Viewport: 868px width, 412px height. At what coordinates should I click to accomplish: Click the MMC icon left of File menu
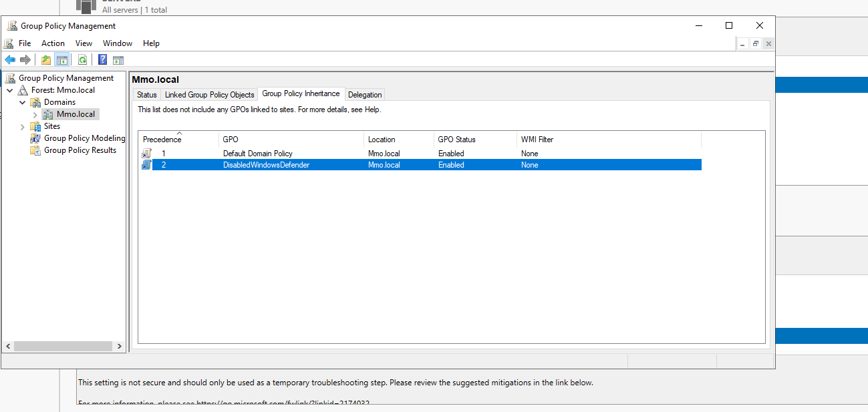(9, 43)
